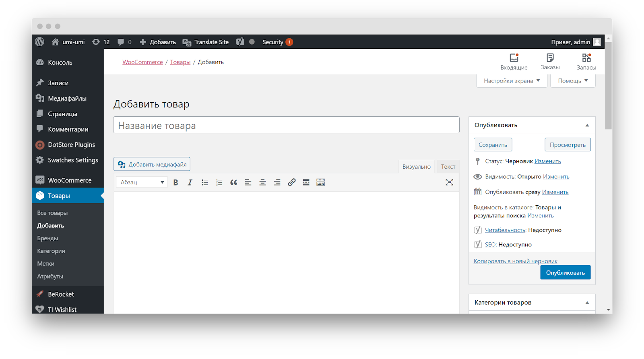Open the SEO analysis link
This screenshot has height=359, width=644.
490,245
